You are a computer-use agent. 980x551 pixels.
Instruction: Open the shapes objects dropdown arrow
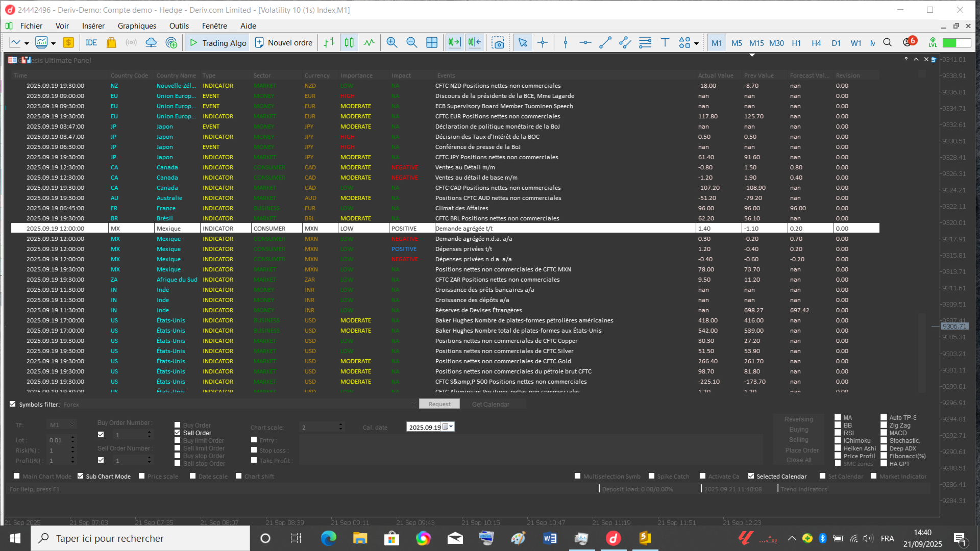(696, 43)
